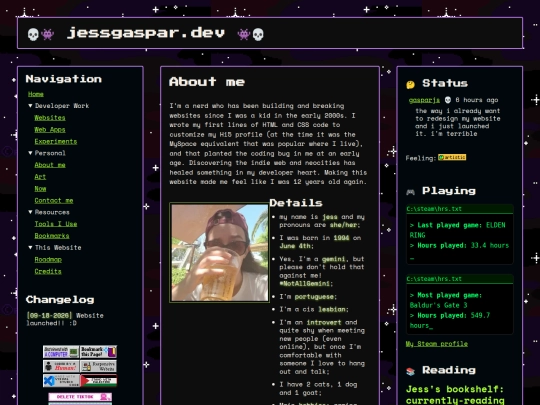Image resolution: width=540 pixels, height=405 pixels.
Task: Click the 'Hours played: 33.4 hours' line
Action: (459, 246)
